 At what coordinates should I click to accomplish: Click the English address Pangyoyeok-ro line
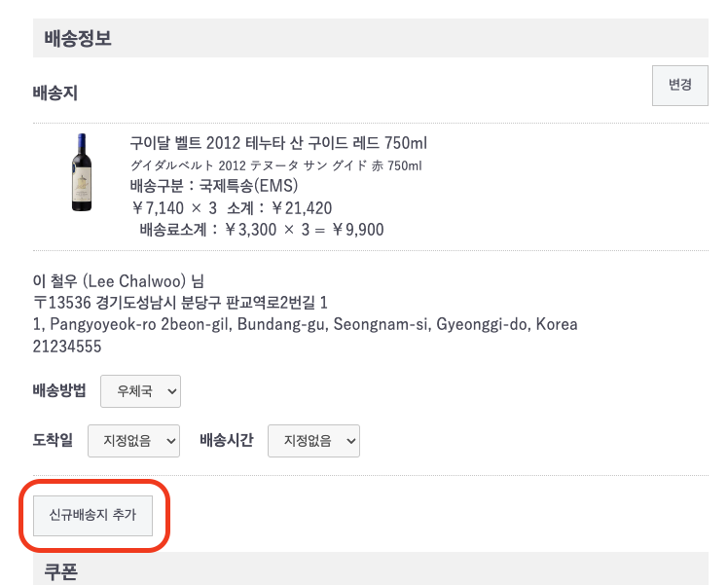click(305, 324)
